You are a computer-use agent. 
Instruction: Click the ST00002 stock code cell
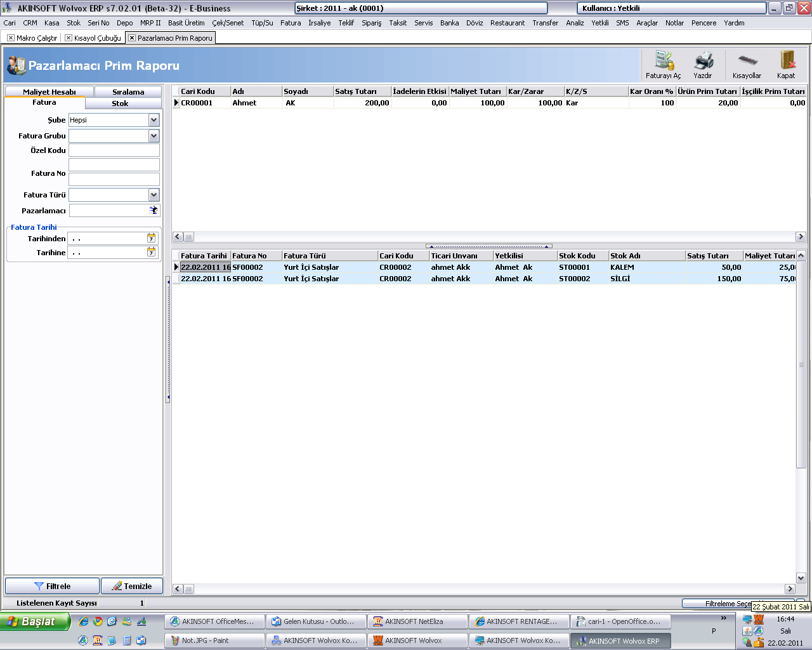tap(583, 279)
